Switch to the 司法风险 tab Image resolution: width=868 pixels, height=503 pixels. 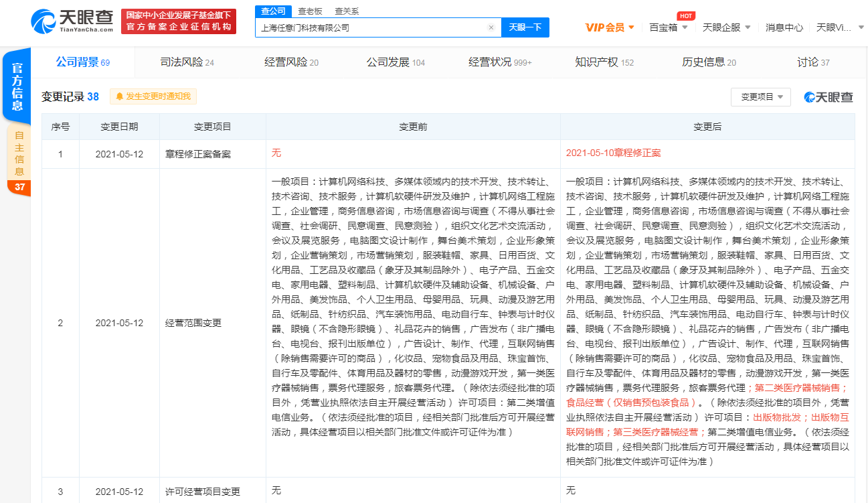coord(187,62)
